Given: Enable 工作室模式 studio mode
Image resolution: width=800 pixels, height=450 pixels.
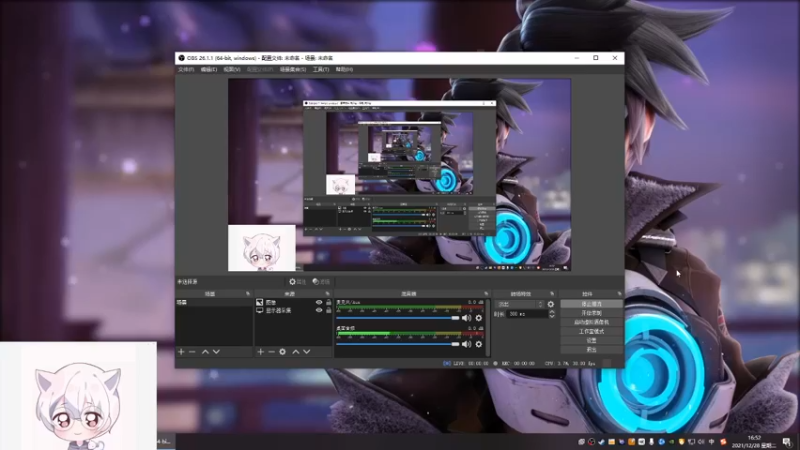Looking at the screenshot, I should (591, 332).
